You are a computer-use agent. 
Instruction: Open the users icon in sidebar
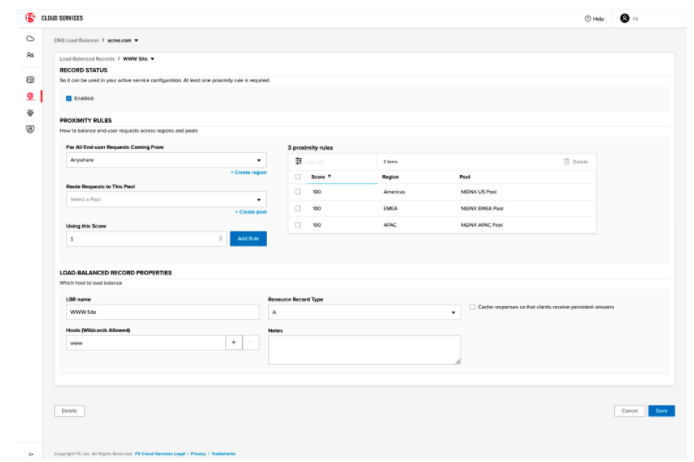[x=30, y=55]
